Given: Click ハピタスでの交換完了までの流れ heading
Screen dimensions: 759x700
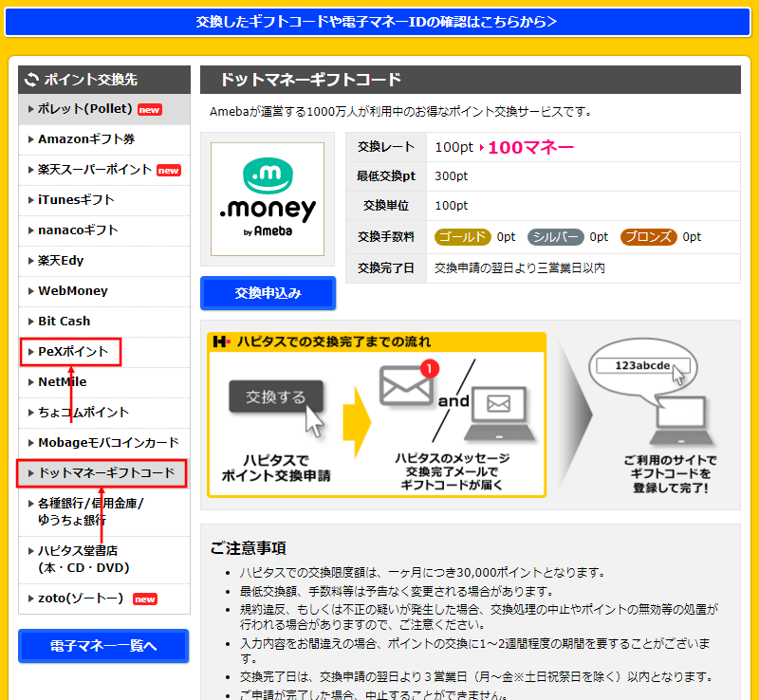Looking at the screenshot, I should 334,341.
